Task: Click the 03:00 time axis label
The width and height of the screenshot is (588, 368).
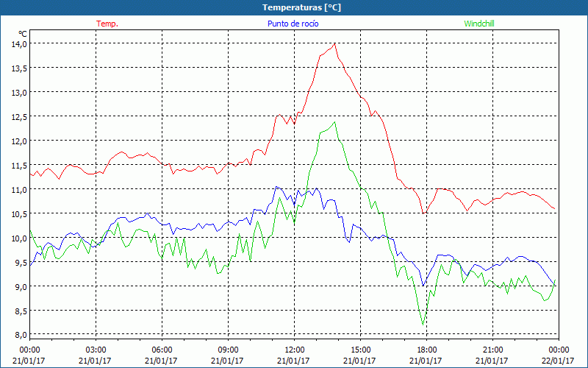Action: pos(96,350)
